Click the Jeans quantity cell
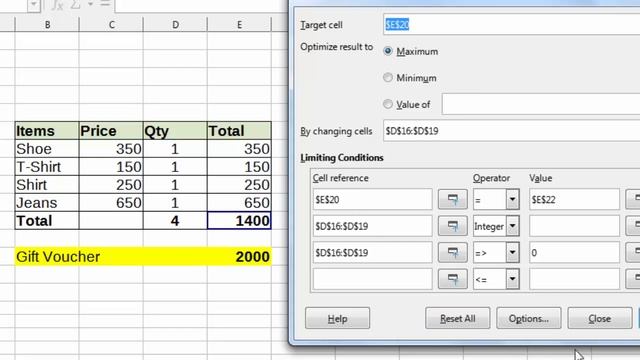Screen dimensions: 640x360 pyautogui.click(x=175, y=203)
